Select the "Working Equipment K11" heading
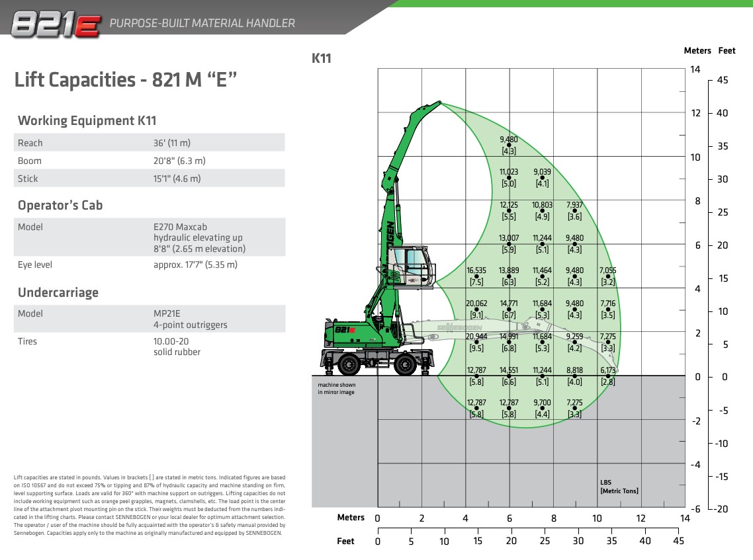This screenshot has height=560, width=753. tap(87, 120)
